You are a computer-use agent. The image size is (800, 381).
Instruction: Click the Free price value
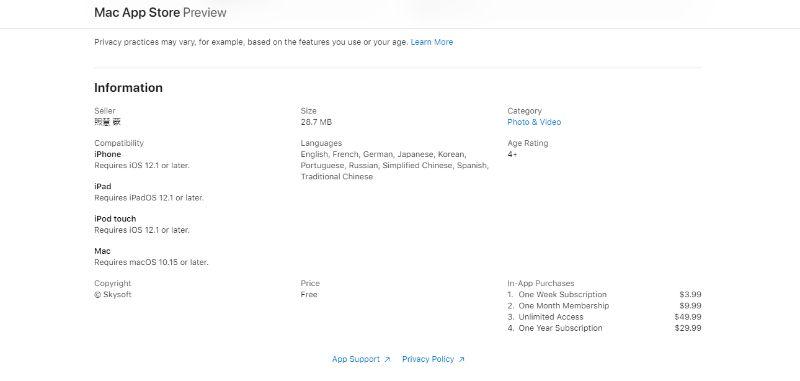click(x=309, y=294)
